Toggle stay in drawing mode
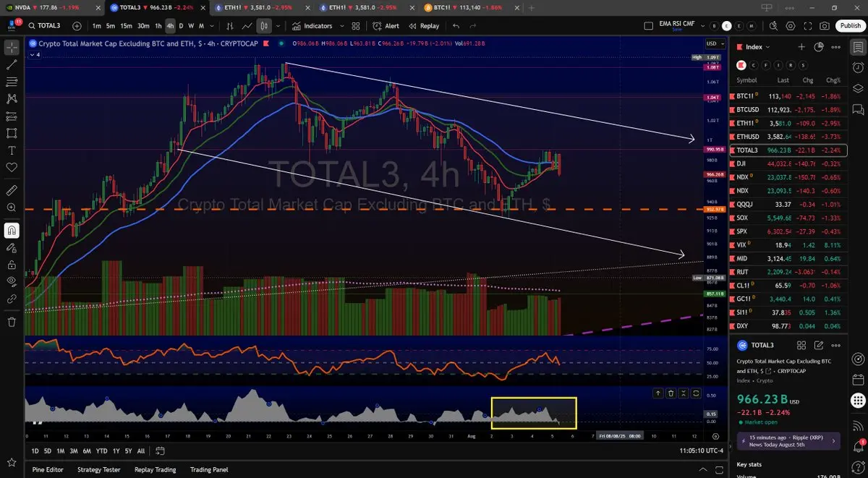The image size is (868, 478). [x=12, y=248]
